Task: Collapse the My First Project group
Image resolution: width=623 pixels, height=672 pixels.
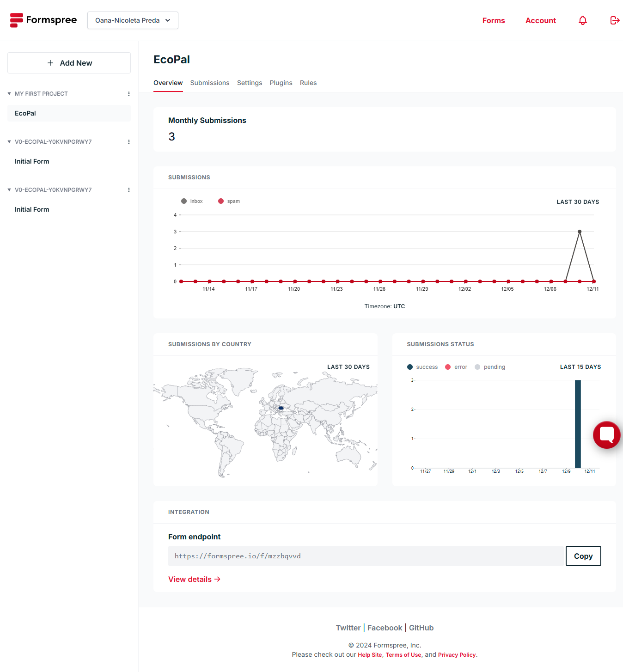Action: tap(9, 94)
